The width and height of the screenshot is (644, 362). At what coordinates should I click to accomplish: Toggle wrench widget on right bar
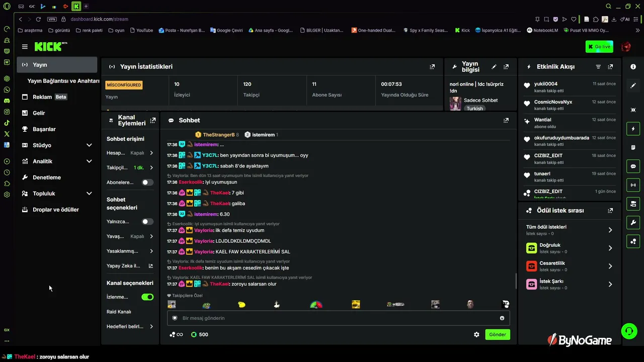tap(633, 223)
